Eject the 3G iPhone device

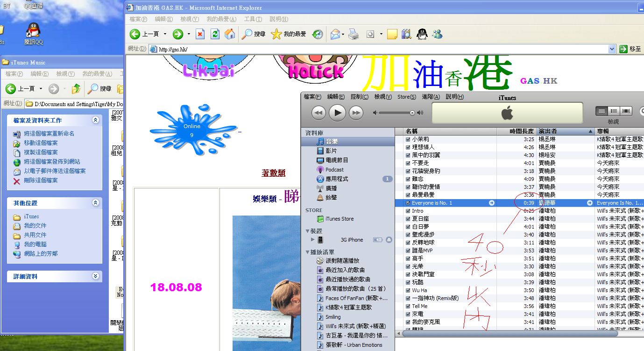(x=389, y=240)
